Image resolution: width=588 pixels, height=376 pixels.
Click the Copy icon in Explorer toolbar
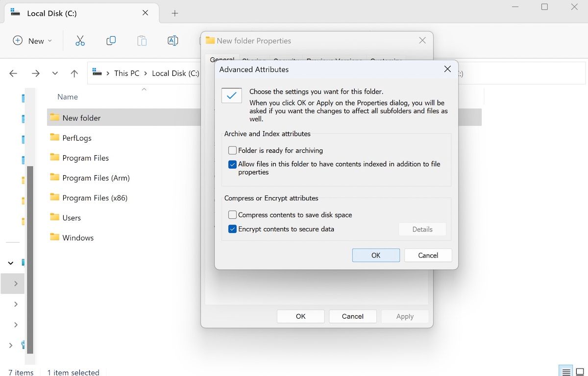tap(111, 41)
